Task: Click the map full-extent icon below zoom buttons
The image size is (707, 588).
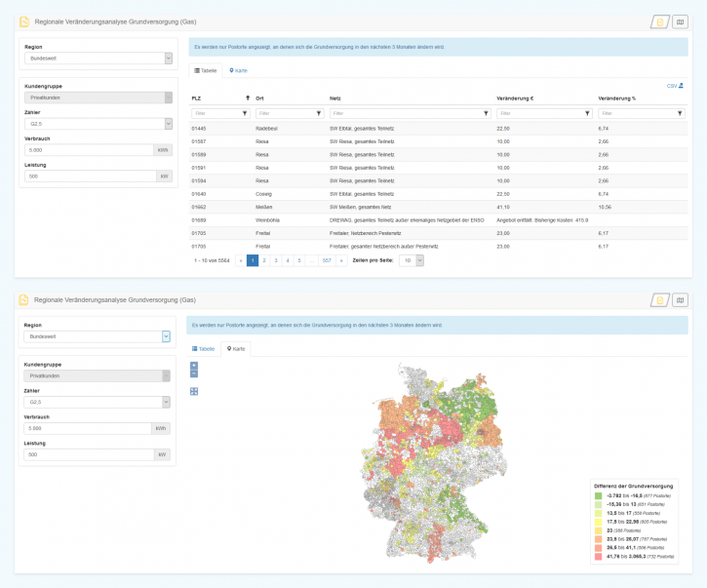Action: pos(194,391)
